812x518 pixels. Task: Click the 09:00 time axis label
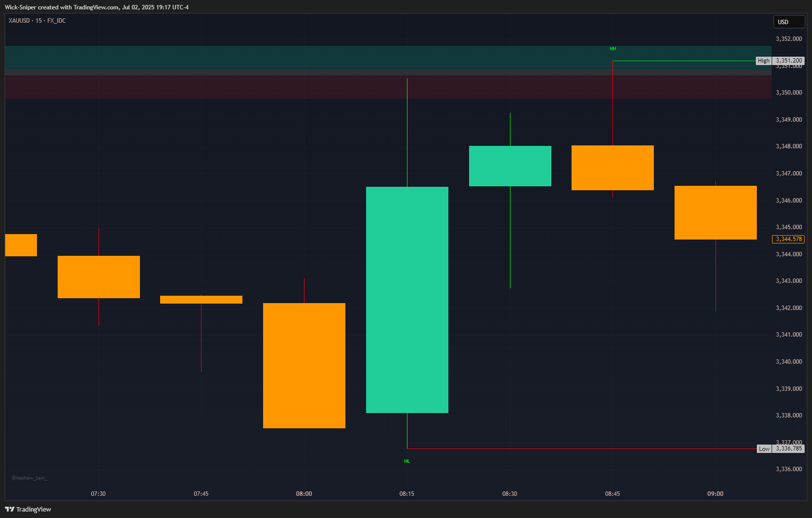715,494
